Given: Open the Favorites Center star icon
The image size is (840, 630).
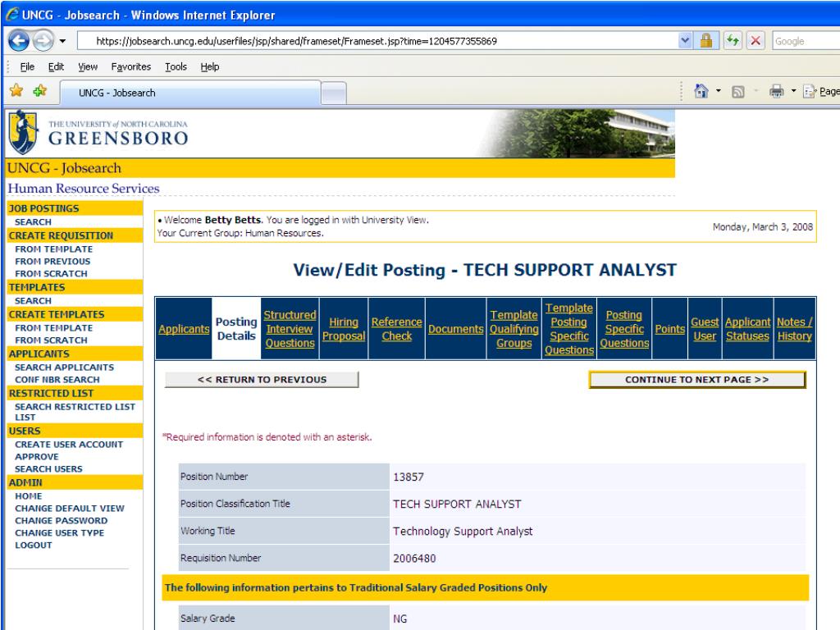Looking at the screenshot, I should pos(16,91).
